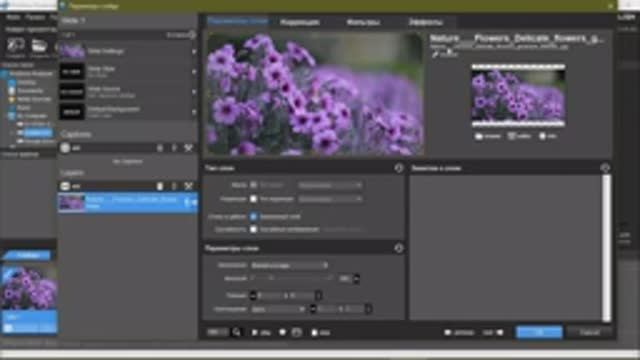
Task: Confirm with the blue OK button
Action: click(539, 332)
